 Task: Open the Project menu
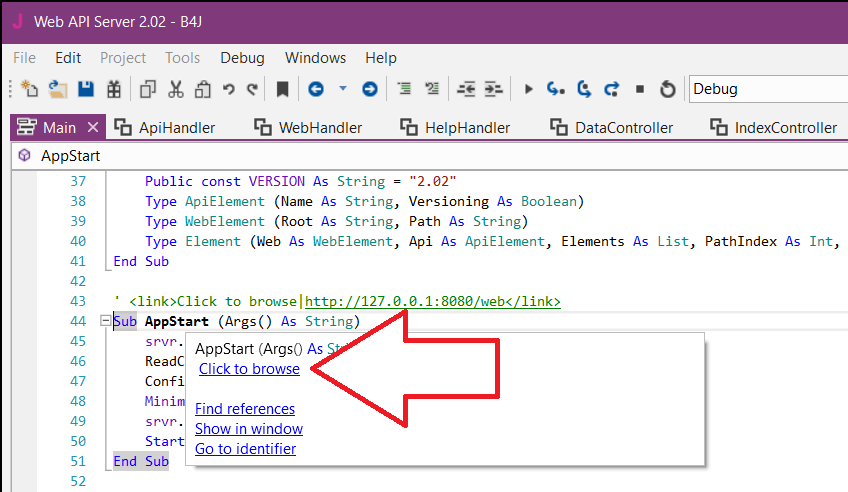tap(123, 58)
